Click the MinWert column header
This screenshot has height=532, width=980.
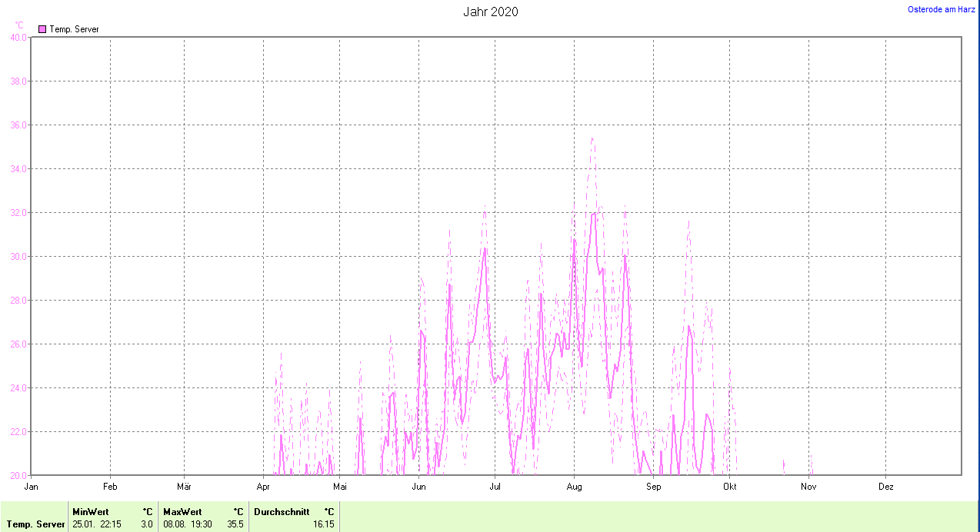pyautogui.click(x=90, y=511)
